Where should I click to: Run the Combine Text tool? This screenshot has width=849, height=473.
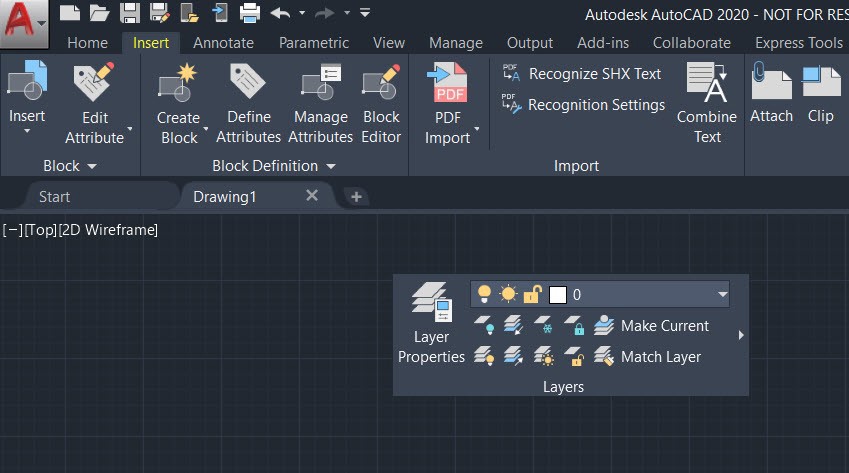point(707,103)
